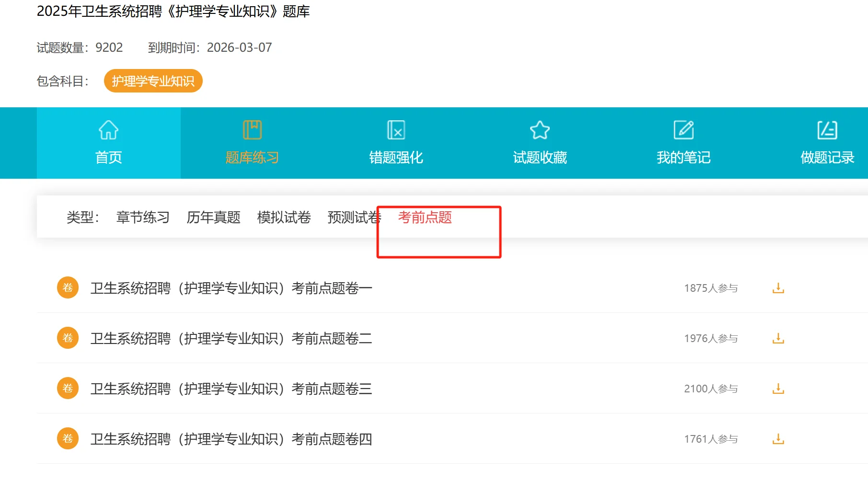Open 卫生系统招聘 考前点题卷一 exam

pos(231,288)
